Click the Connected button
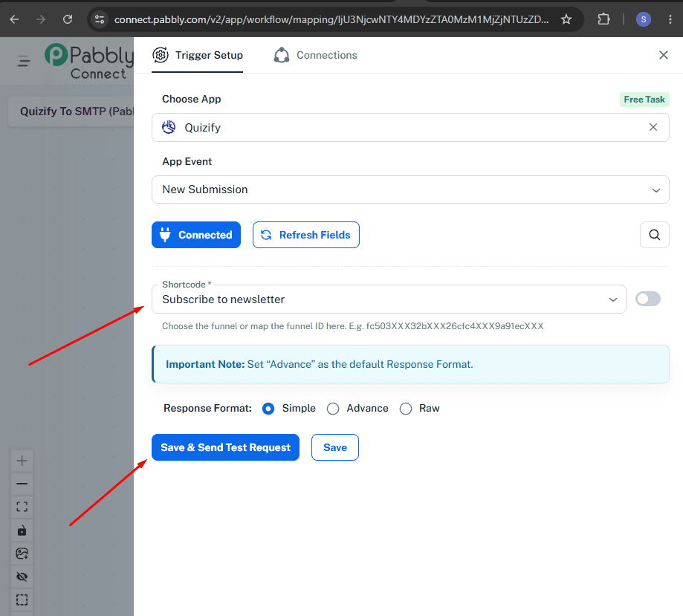Screen dimensions: 683x616 (x=196, y=235)
